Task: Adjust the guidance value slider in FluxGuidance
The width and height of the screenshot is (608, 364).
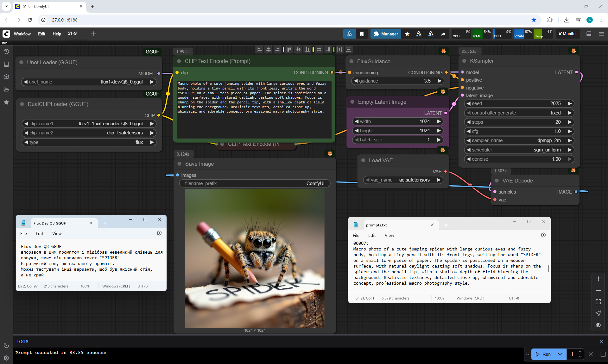Action: (x=397, y=81)
